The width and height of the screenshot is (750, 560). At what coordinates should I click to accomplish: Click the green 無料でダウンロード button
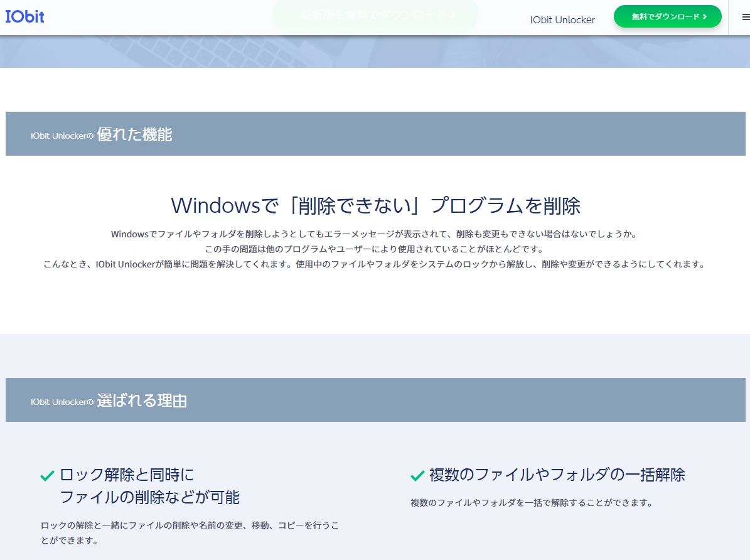(x=667, y=17)
